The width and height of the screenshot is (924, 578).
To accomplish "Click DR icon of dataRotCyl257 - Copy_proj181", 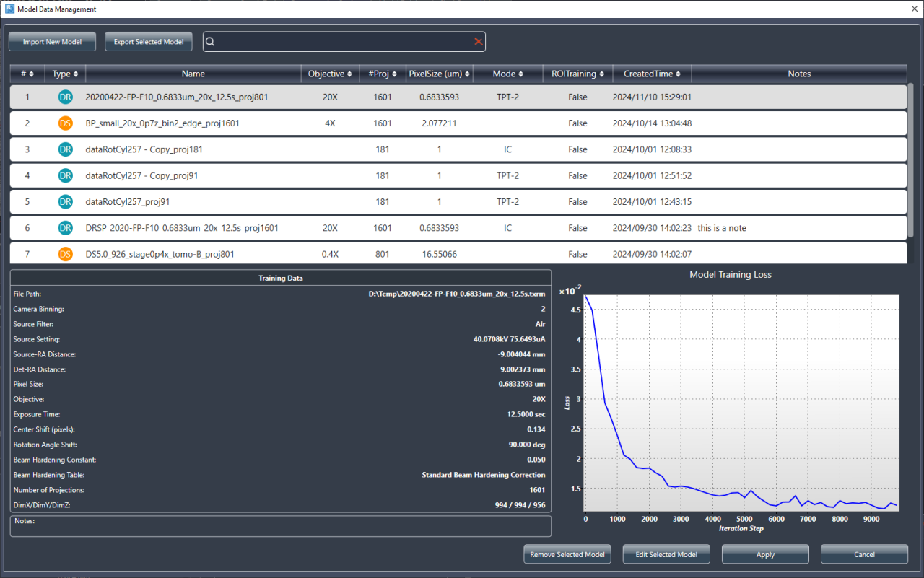I will click(65, 149).
